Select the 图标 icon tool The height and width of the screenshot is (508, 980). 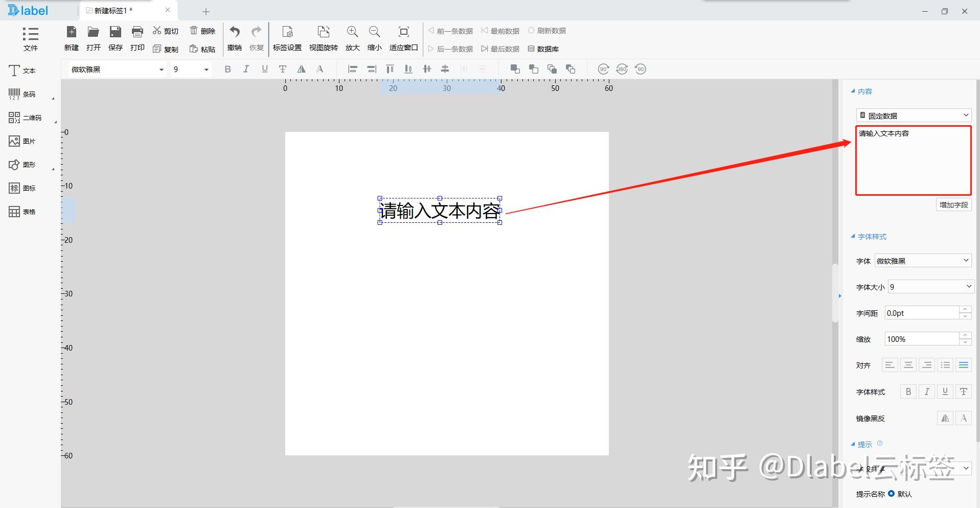pyautogui.click(x=22, y=188)
